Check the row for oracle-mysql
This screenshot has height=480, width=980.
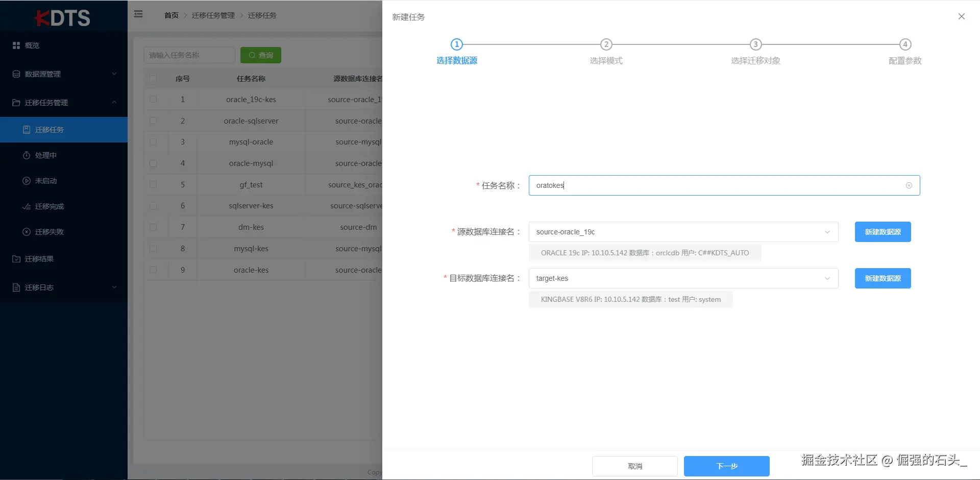click(x=153, y=163)
